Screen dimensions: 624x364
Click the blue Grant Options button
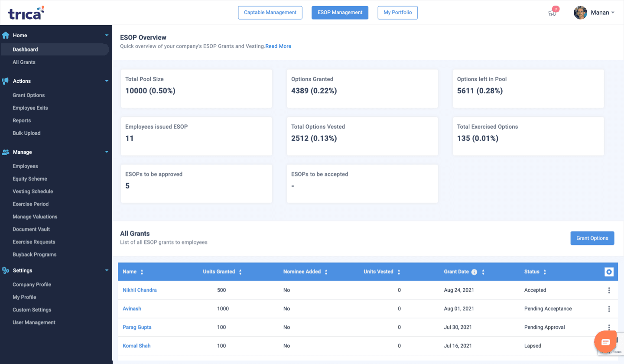point(592,238)
